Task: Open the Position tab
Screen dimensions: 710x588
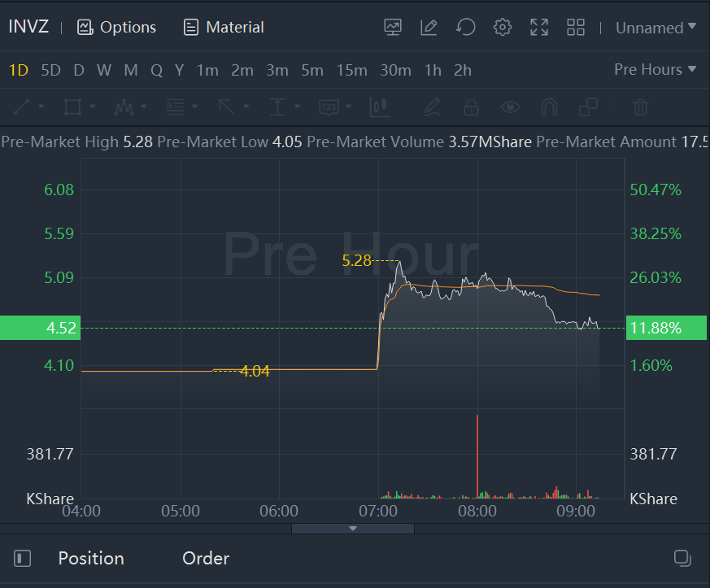Action: (91, 558)
